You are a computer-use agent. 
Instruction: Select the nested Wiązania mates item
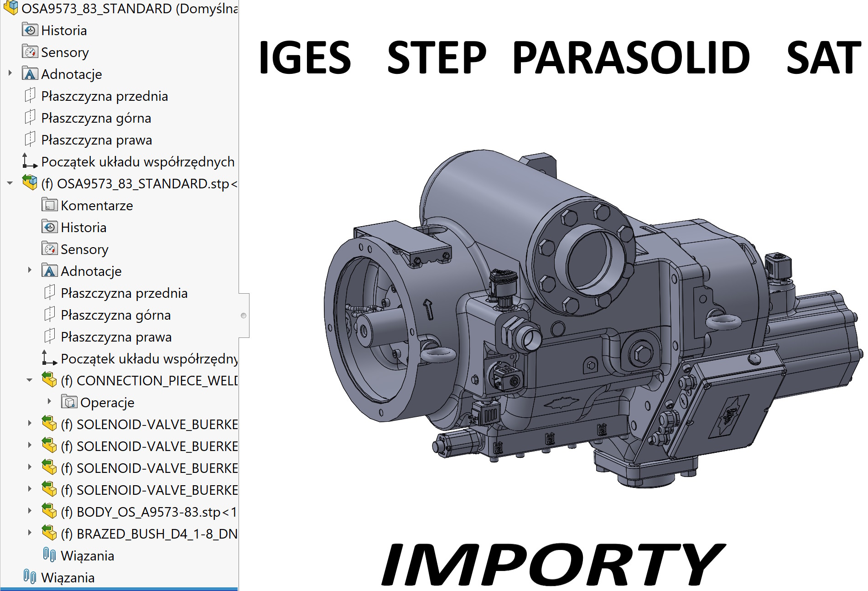pos(87,556)
